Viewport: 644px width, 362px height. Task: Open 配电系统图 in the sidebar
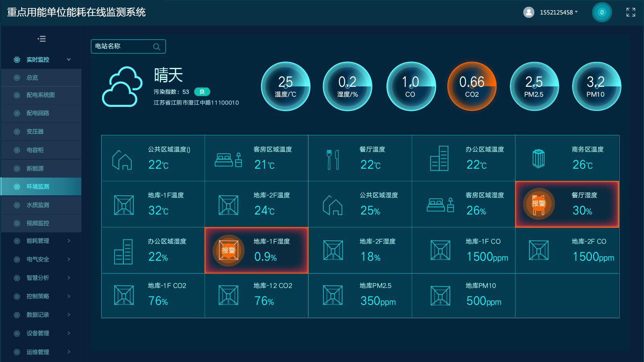pyautogui.click(x=41, y=95)
